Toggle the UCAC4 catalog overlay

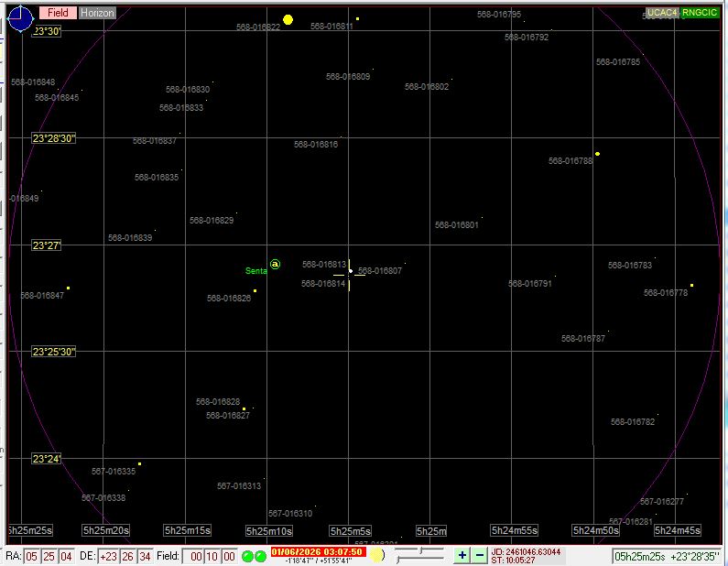point(662,13)
